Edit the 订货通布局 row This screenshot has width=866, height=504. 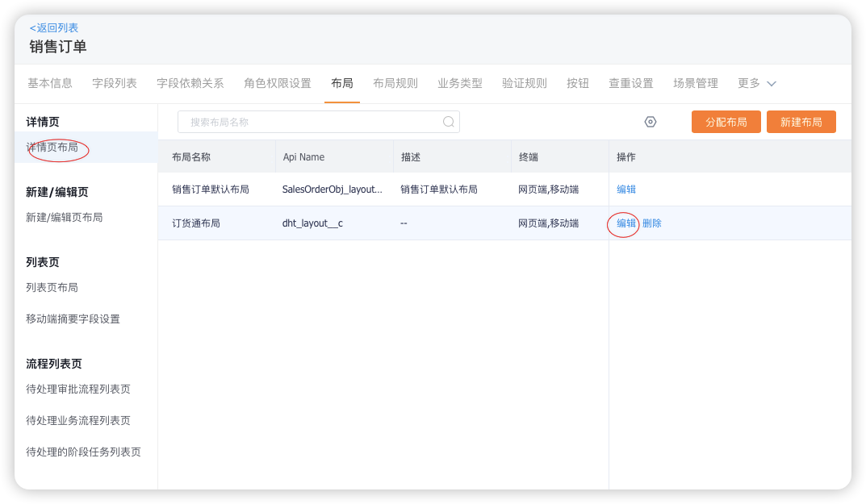click(625, 223)
